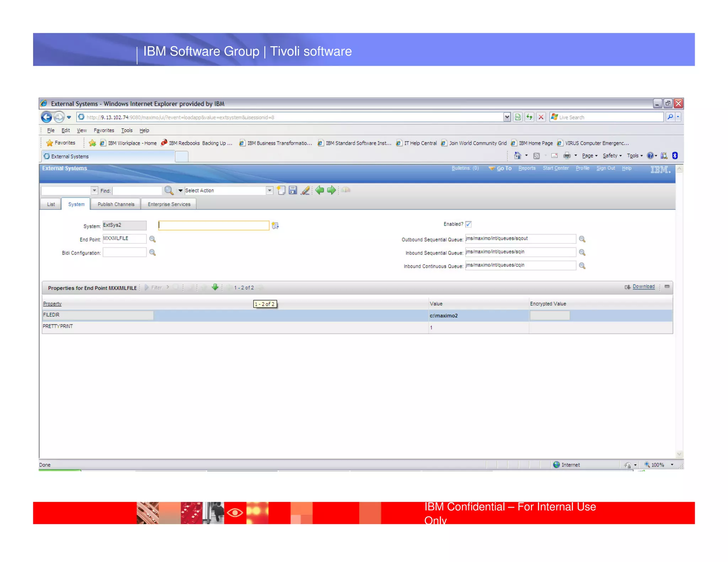
Task: Open zoom level 100% dropdown
Action: [x=672, y=465]
